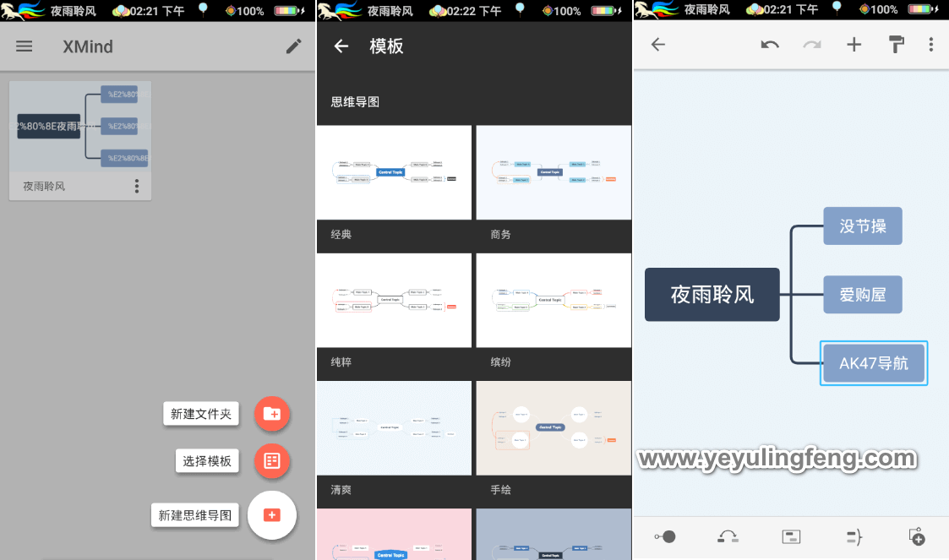Select the 经典 template thumbnail
The height and width of the screenshot is (560, 949).
click(x=394, y=172)
